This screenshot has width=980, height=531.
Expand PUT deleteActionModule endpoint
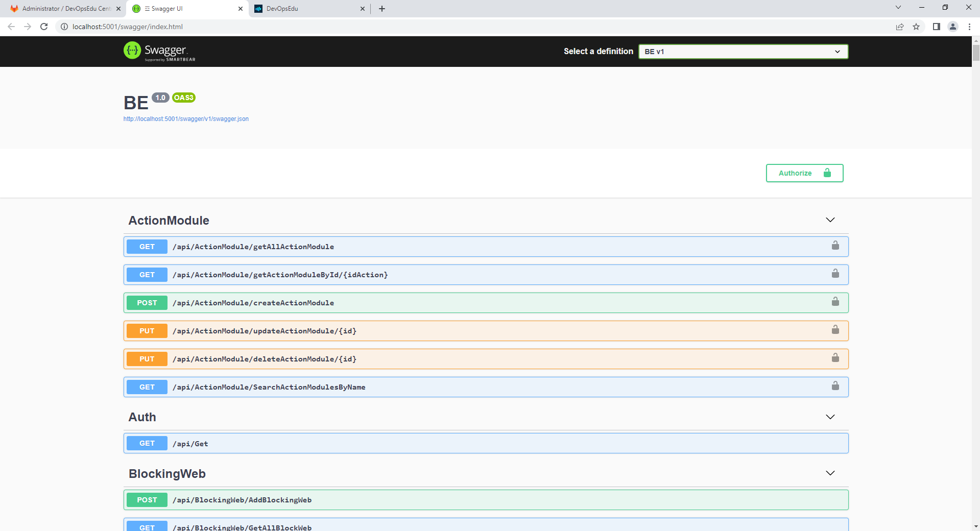[x=486, y=359]
